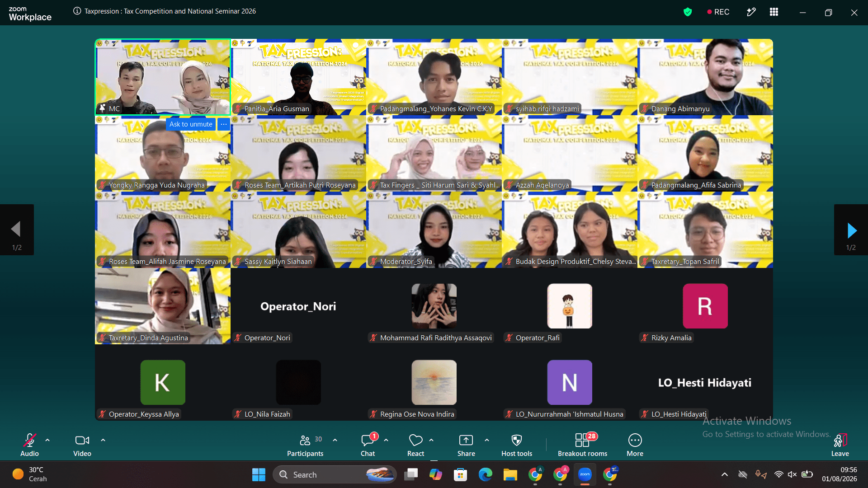This screenshot has height=488, width=868.
Task: Check the encryption shield icon
Action: [x=688, y=12]
